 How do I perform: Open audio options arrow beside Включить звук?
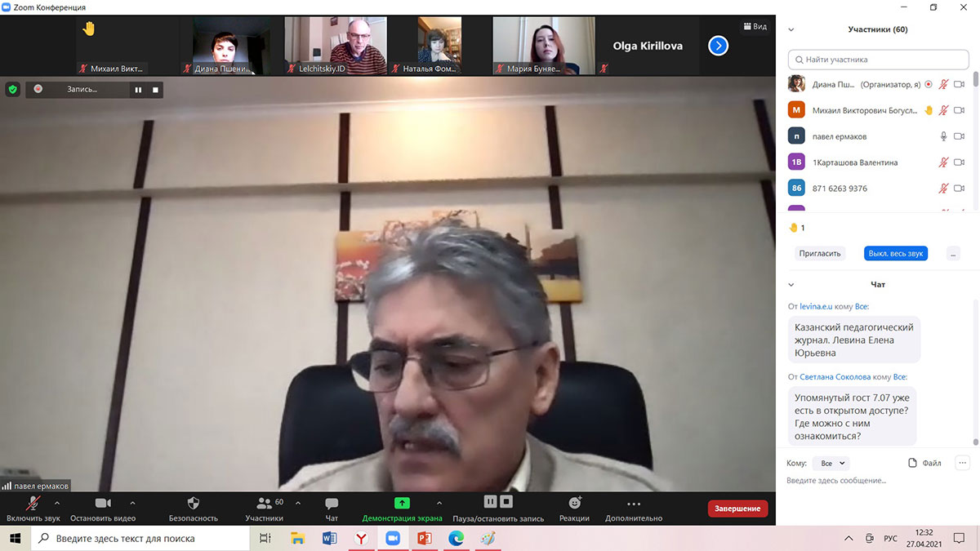(57, 503)
